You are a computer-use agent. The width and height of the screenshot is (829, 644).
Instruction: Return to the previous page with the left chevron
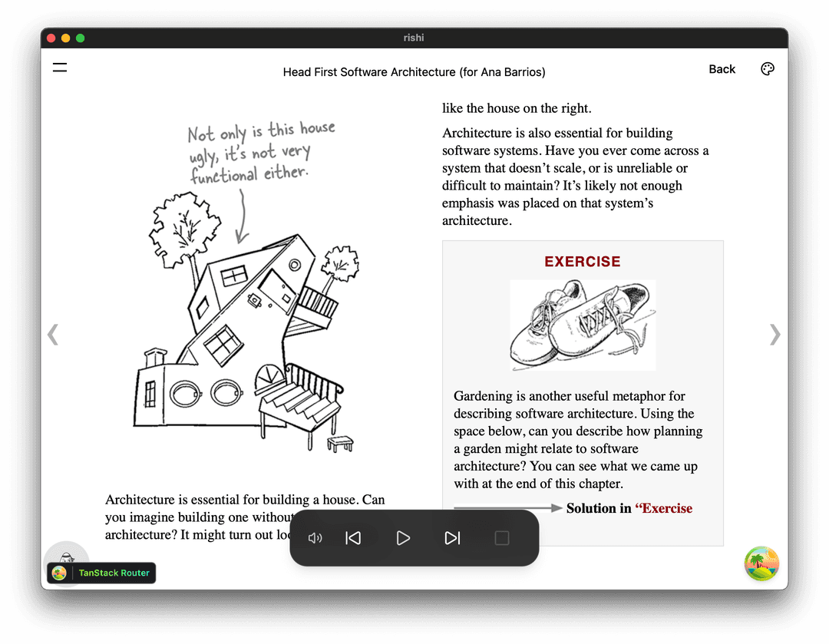point(52,335)
